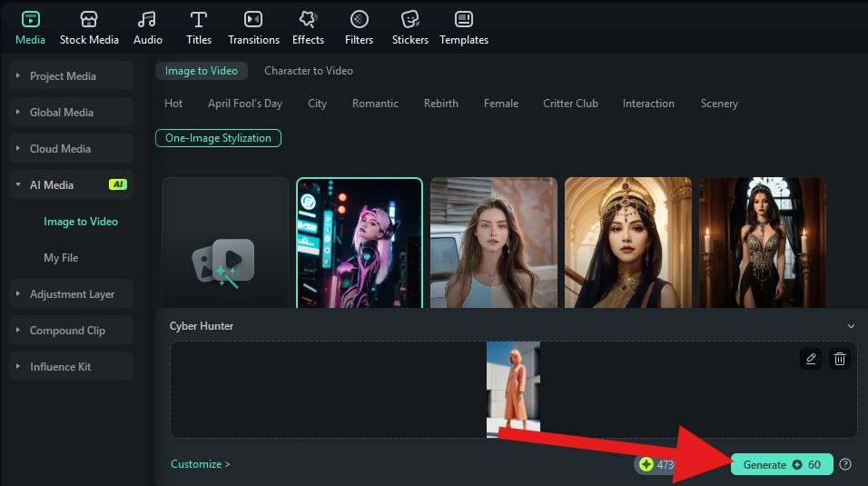Open the Effects tab
868x486 pixels.
click(308, 28)
